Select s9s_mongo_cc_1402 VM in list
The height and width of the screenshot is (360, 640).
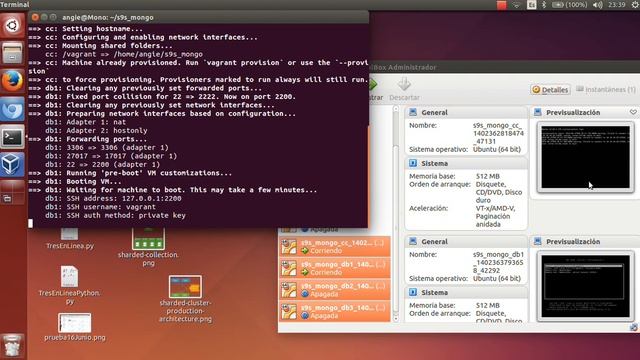[334, 247]
